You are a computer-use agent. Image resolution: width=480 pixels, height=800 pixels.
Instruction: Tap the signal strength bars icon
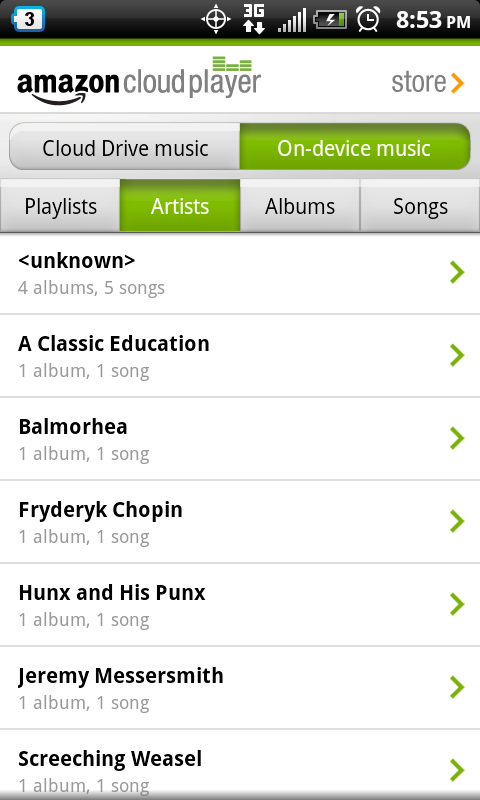pyautogui.click(x=292, y=20)
